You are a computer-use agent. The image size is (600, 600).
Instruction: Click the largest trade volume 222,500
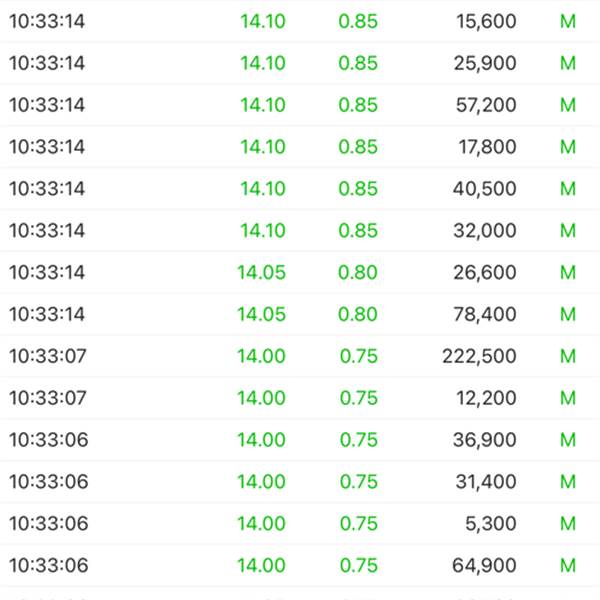[479, 356]
